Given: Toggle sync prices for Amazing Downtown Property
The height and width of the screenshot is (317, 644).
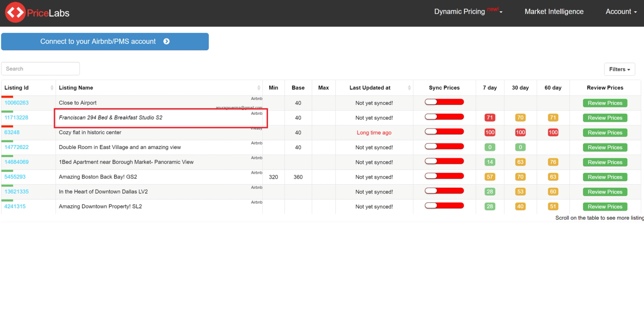Looking at the screenshot, I should pyautogui.click(x=444, y=206).
